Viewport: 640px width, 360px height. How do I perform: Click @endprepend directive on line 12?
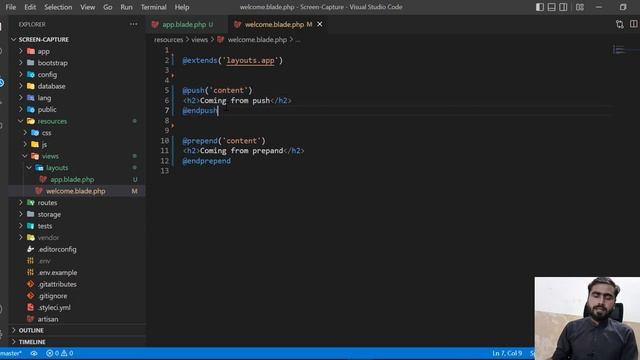[207, 161]
